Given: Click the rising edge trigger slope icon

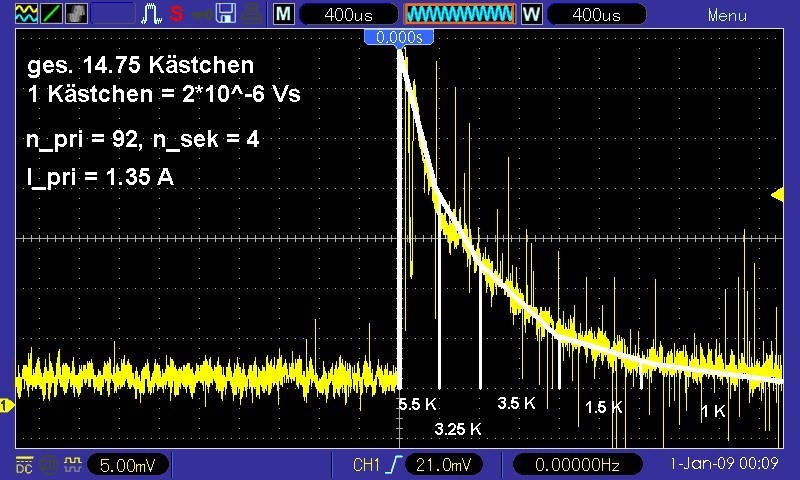Looking at the screenshot, I should pyautogui.click(x=394, y=465).
